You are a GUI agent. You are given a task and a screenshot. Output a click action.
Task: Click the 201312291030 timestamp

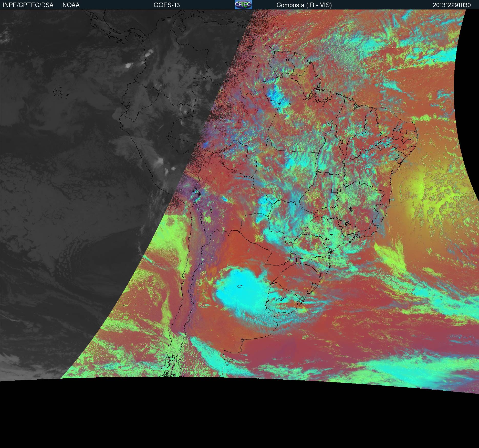coord(452,5)
